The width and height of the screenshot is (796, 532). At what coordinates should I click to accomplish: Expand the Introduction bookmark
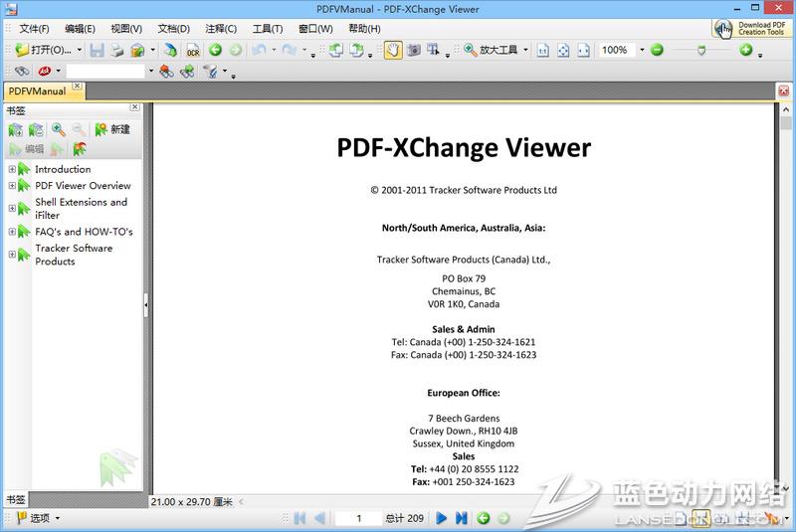12,169
